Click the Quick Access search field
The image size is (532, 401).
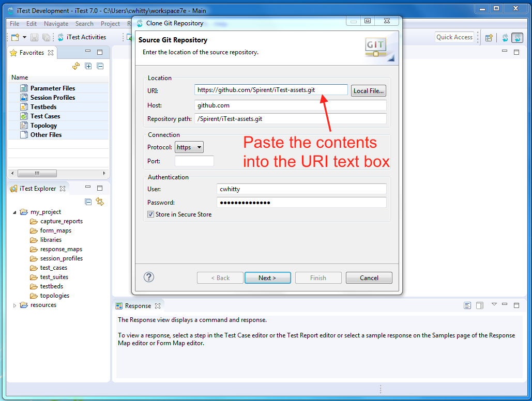[x=454, y=37]
